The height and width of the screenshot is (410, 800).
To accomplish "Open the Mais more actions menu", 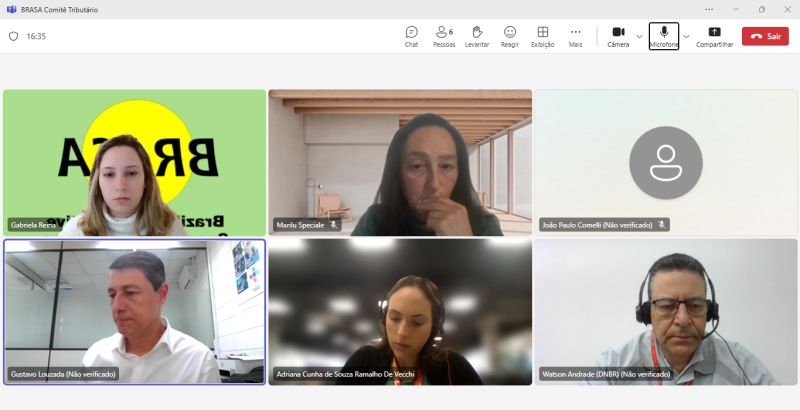I will click(575, 36).
